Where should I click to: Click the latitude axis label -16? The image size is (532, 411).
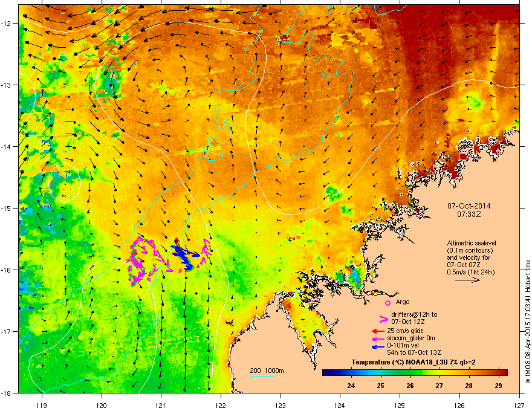[x=6, y=270]
